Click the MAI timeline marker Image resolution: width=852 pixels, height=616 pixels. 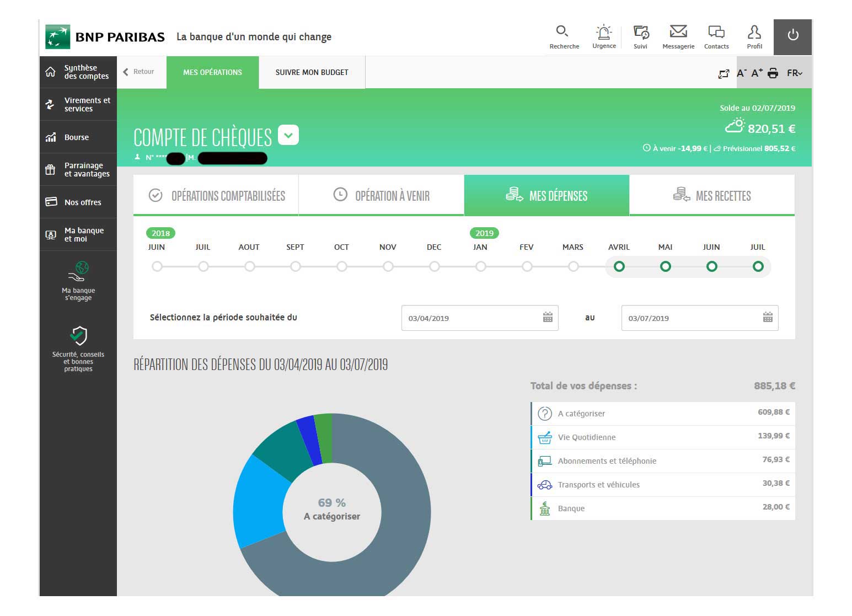point(666,266)
